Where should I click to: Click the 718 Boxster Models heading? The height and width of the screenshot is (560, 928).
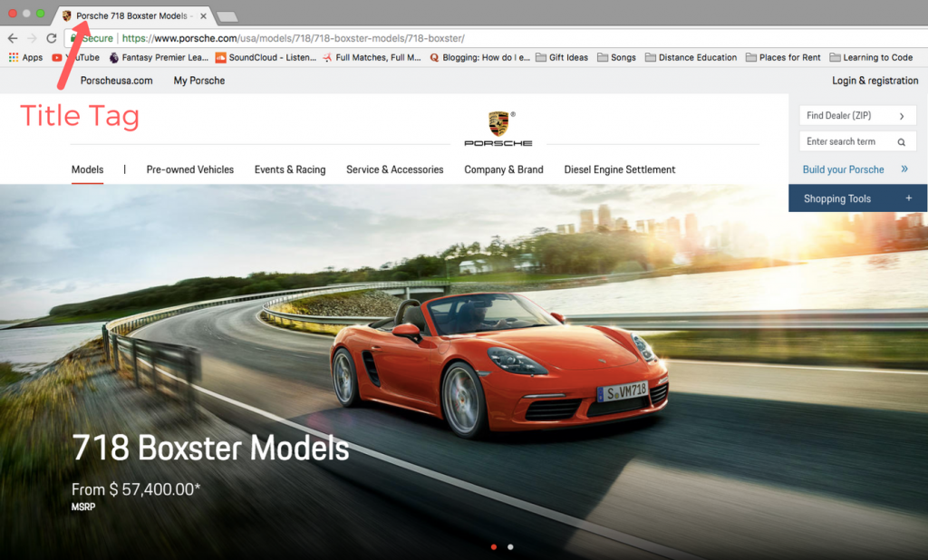[x=210, y=449]
